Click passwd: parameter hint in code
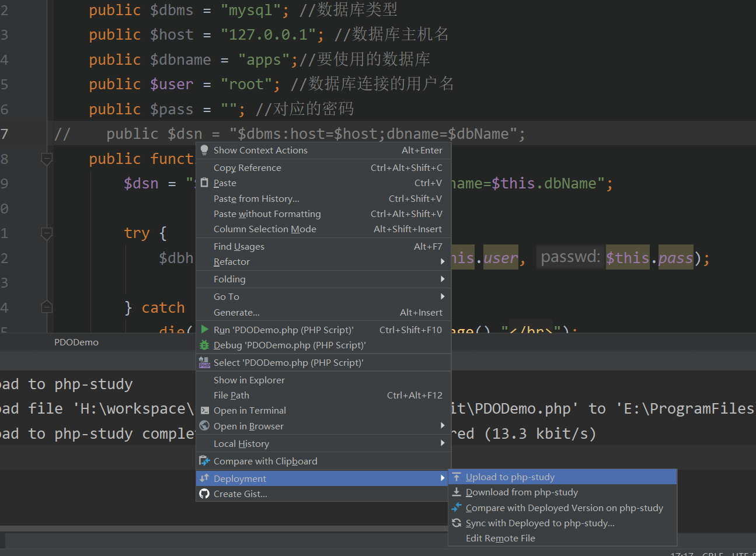756x556 pixels. [x=570, y=257]
